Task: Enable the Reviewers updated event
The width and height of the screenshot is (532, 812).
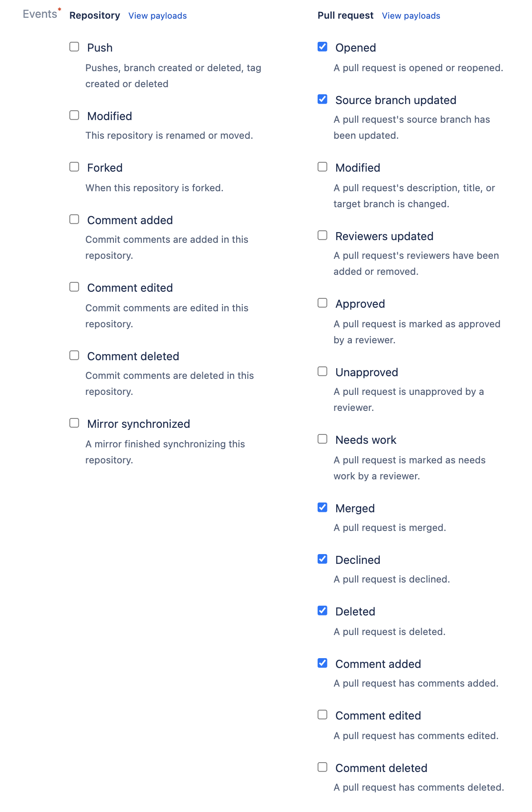Action: [x=322, y=234]
